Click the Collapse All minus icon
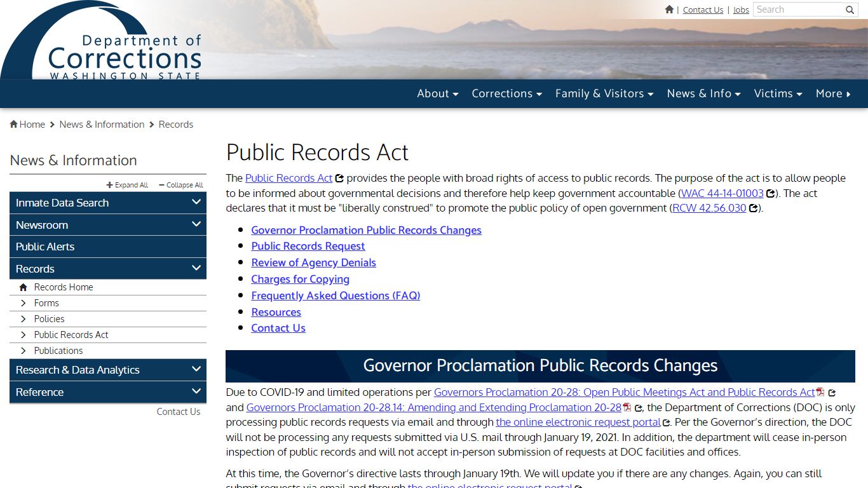This screenshot has width=868, height=488. click(x=161, y=185)
